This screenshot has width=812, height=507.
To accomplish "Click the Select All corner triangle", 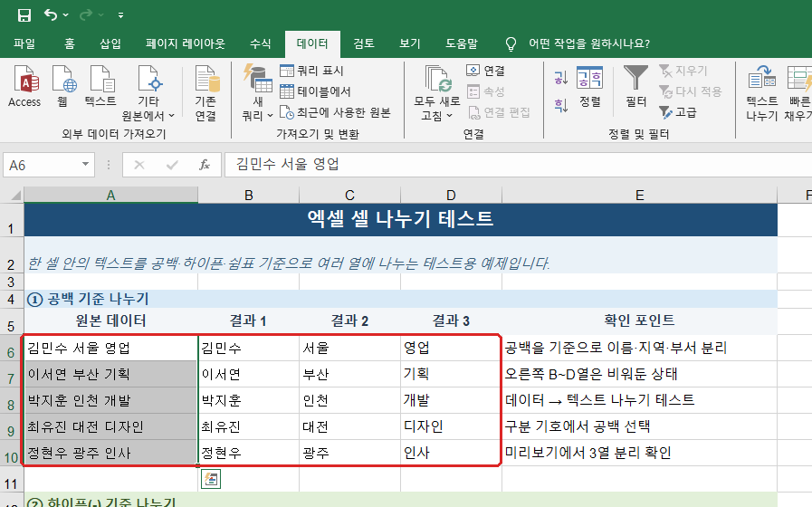I will point(15,196).
